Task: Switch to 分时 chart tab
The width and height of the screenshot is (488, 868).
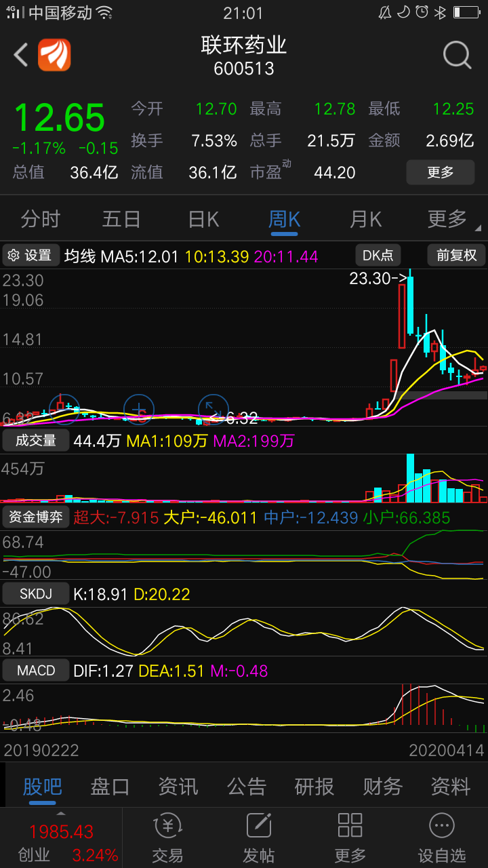Action: (x=41, y=219)
